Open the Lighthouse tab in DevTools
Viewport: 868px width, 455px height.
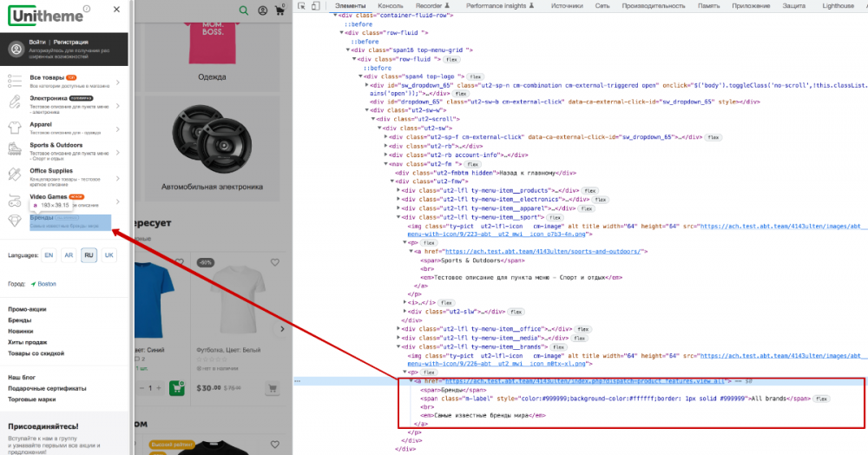[839, 5]
